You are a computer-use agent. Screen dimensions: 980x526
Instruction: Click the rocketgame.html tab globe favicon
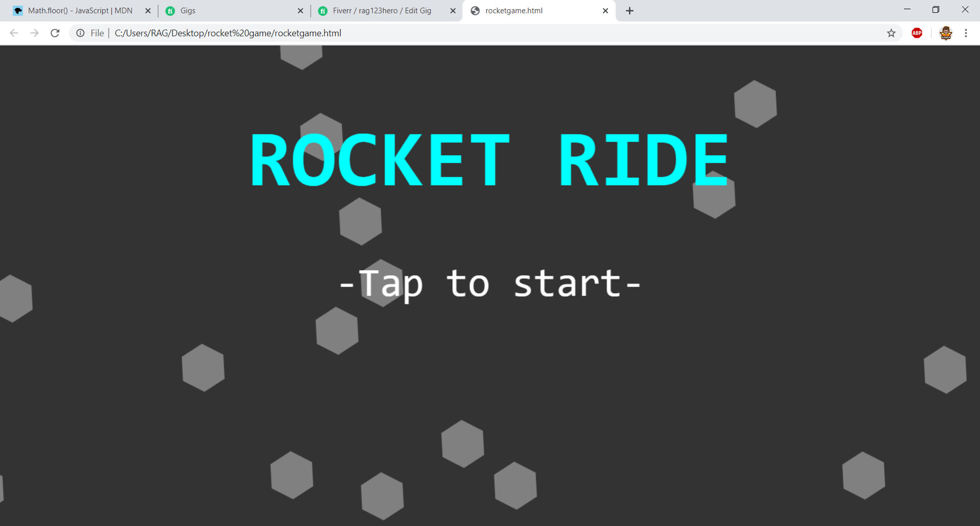click(x=475, y=11)
